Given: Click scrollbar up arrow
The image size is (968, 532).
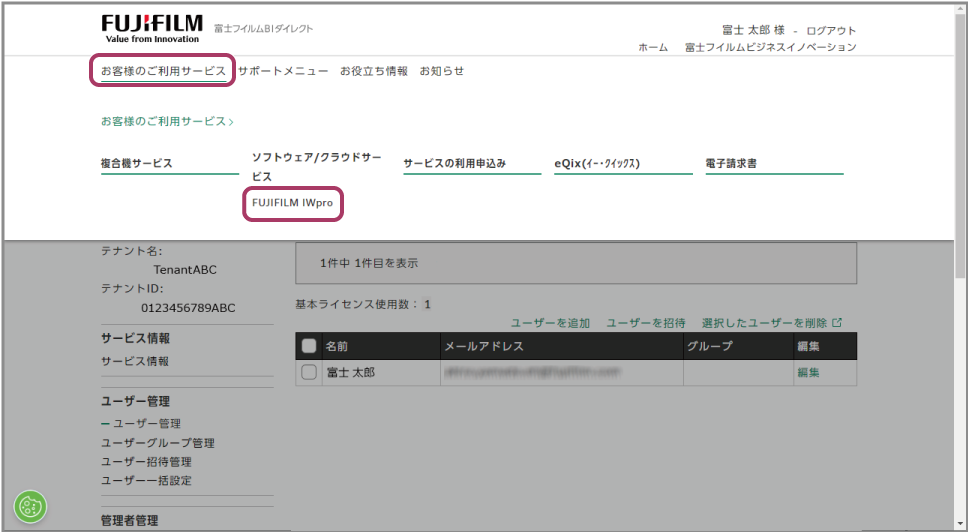Looking at the screenshot, I should (x=959, y=8).
